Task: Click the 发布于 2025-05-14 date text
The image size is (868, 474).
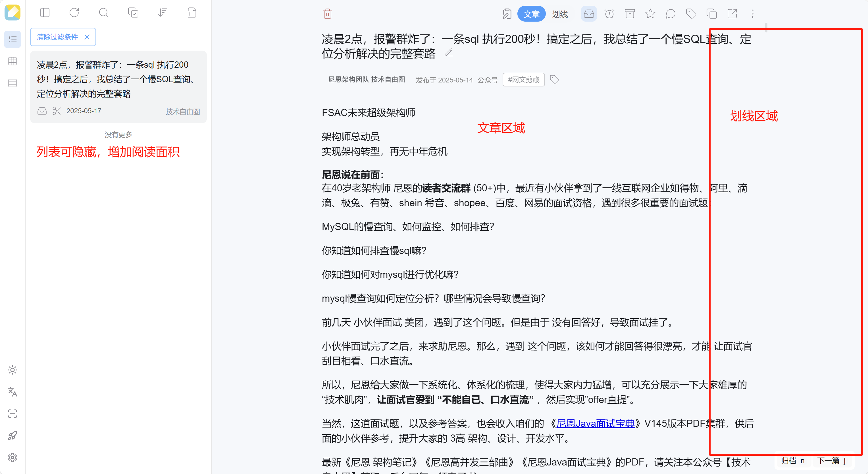Action: (444, 80)
